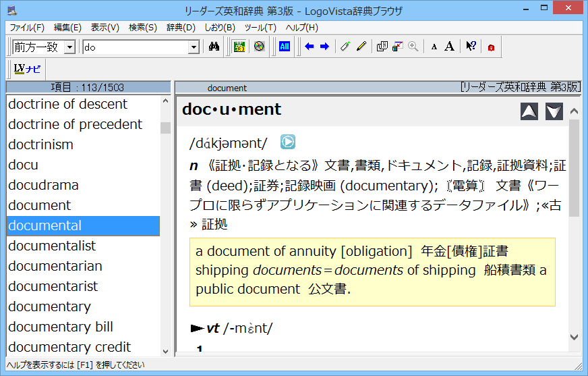Select documentalist in word list
This screenshot has height=376, width=588.
pyautogui.click(x=83, y=246)
